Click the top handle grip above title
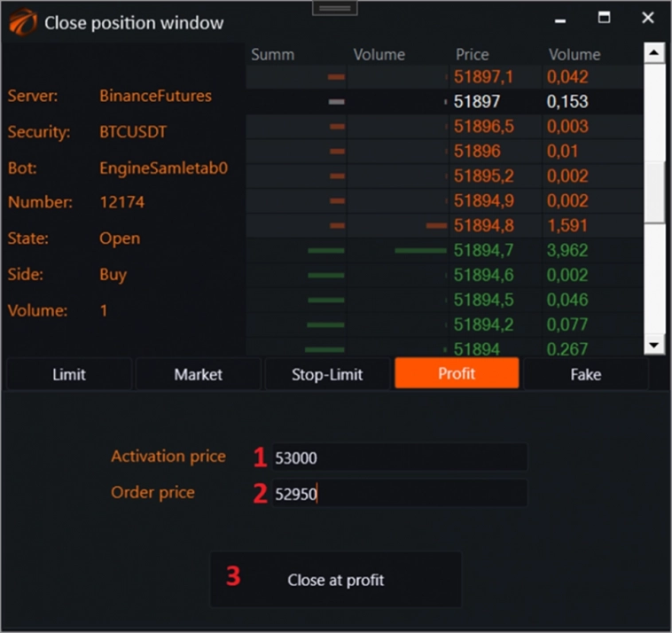This screenshot has width=672, height=633. [x=335, y=8]
